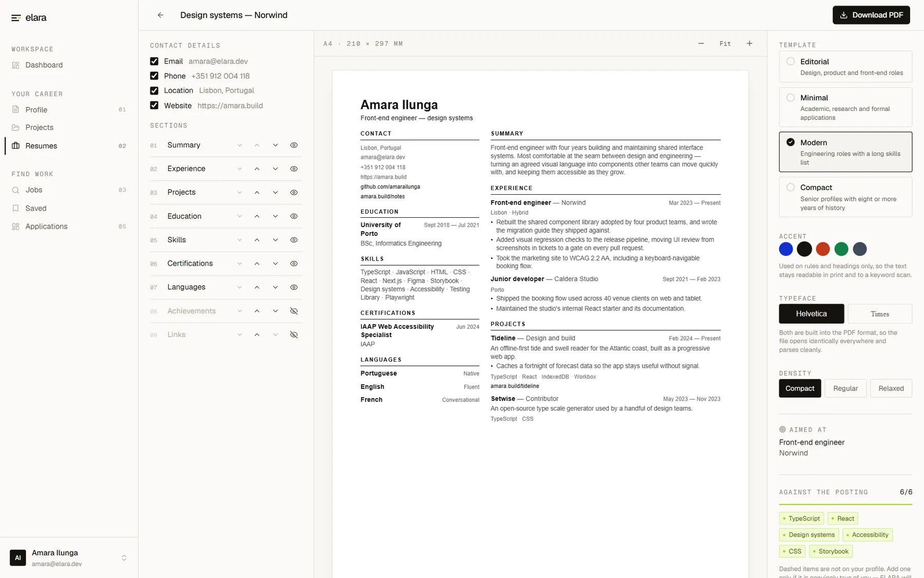Click the Download PDF button
Viewport: 924px width, 578px height.
coord(871,15)
